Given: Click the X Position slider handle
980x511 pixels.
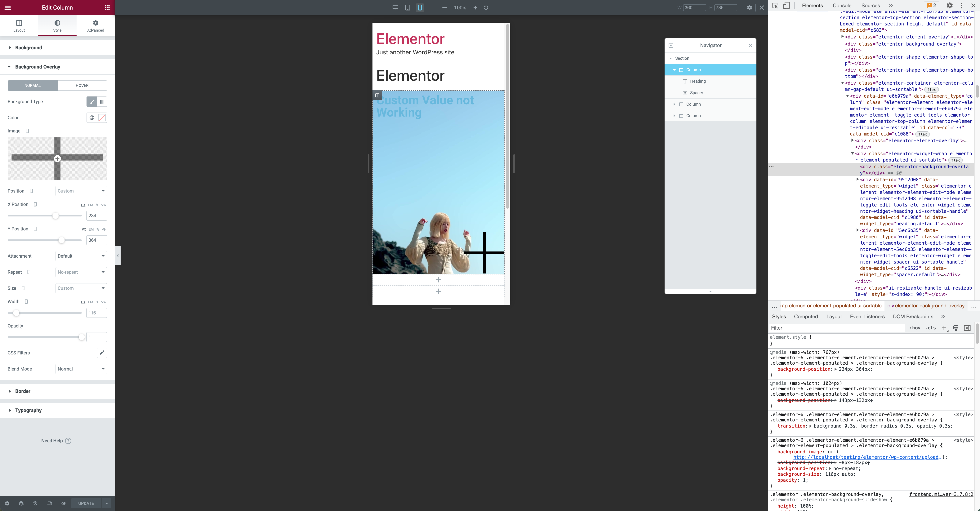Looking at the screenshot, I should click(56, 216).
